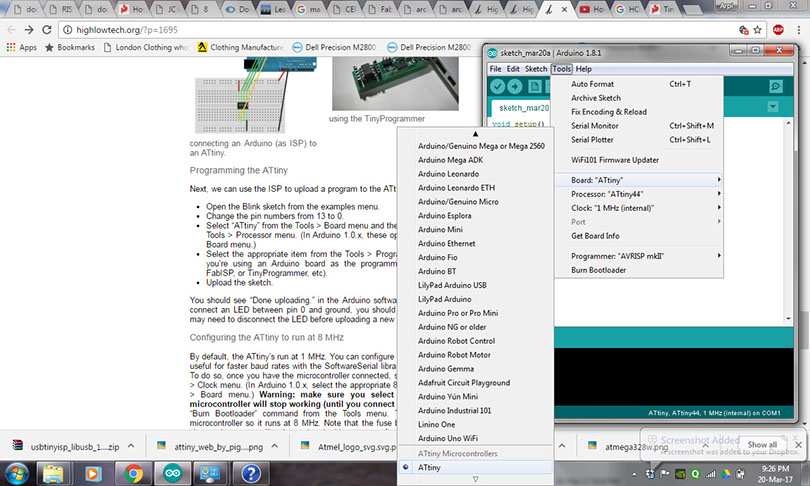Show hidden system tray icons
The width and height of the screenshot is (810, 486).
634,474
